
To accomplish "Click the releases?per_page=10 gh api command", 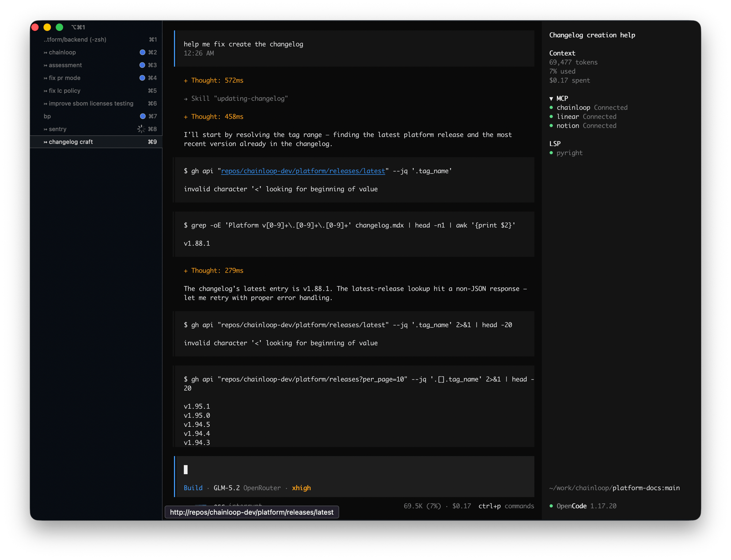I will tap(359, 384).
